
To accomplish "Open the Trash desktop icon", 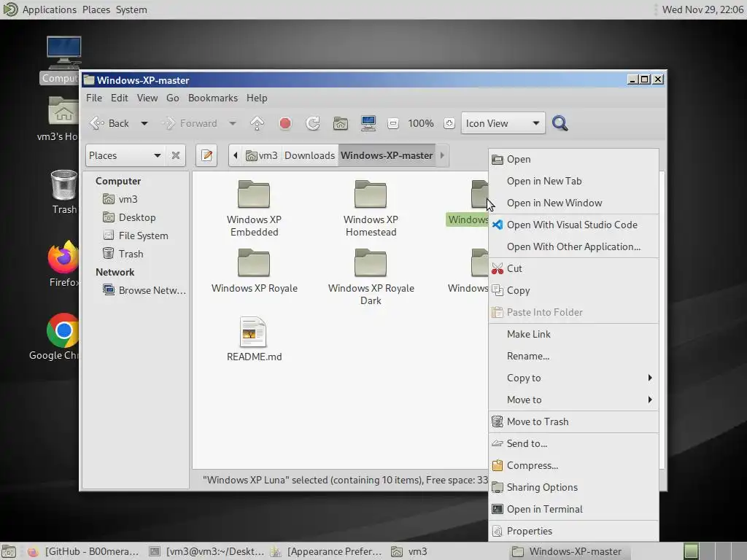I will point(64,192).
